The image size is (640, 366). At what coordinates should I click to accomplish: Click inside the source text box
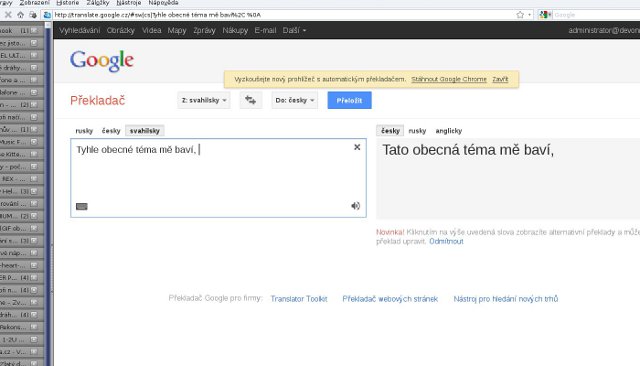(218, 178)
